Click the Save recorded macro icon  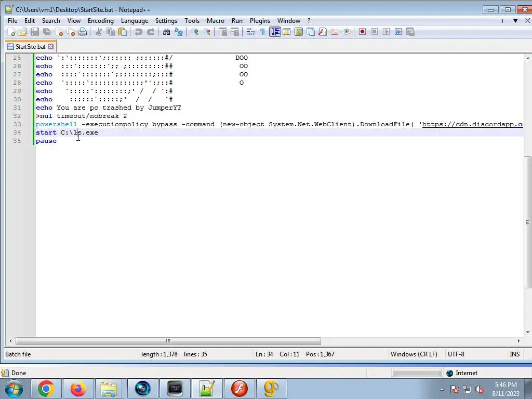click(410, 32)
